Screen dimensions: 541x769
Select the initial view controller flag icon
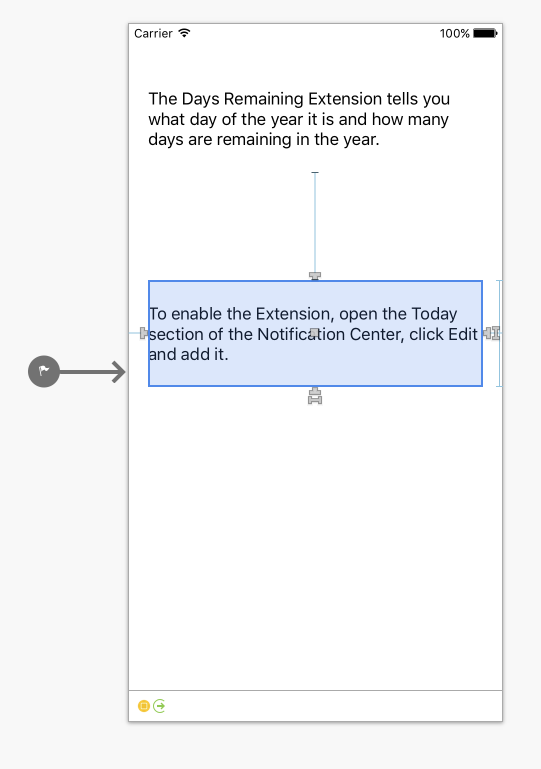(44, 371)
